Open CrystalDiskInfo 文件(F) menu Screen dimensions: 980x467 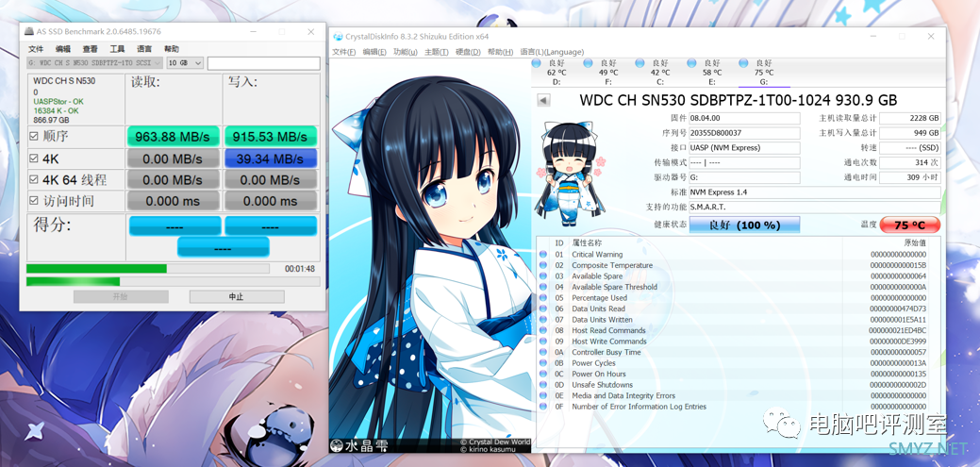click(343, 52)
